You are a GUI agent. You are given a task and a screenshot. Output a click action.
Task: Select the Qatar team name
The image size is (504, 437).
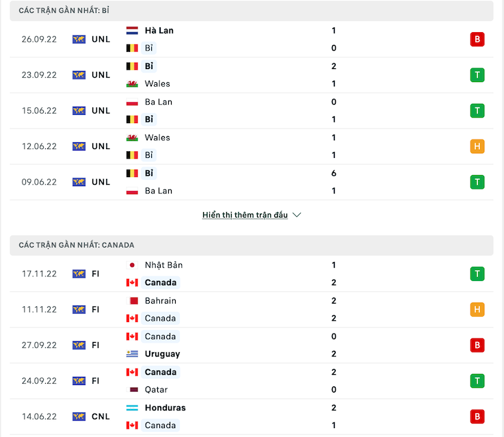click(x=157, y=389)
